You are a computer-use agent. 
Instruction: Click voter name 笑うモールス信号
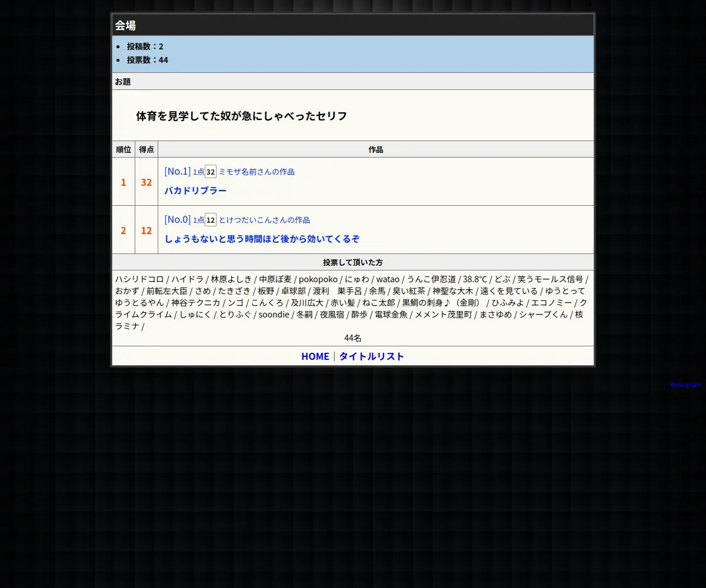click(x=551, y=279)
